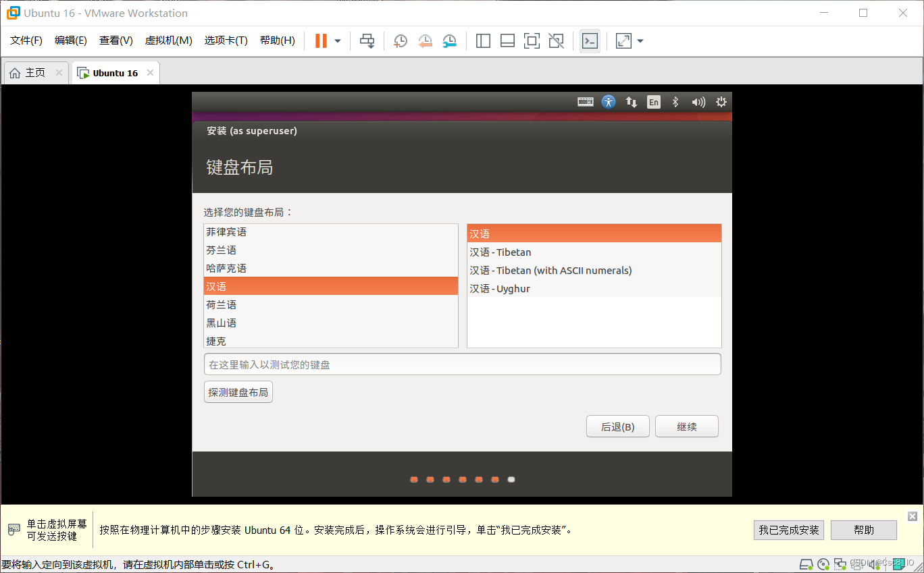The width and height of the screenshot is (924, 573).
Task: Click the 后退(B) back button
Action: 618,427
